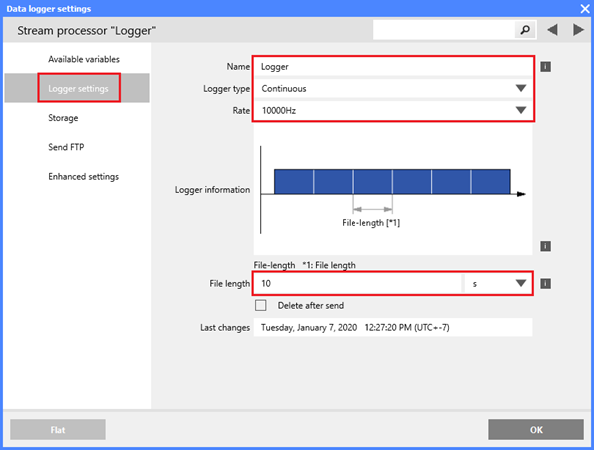The image size is (594, 450).
Task: Open the file length unit dropdown
Action: (498, 283)
